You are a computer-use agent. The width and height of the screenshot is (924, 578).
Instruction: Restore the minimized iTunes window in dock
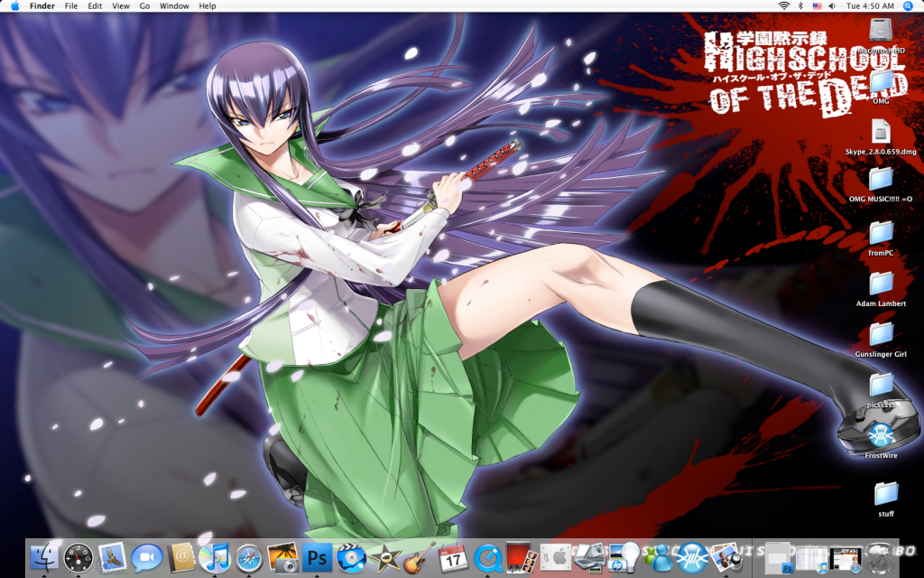[811, 557]
